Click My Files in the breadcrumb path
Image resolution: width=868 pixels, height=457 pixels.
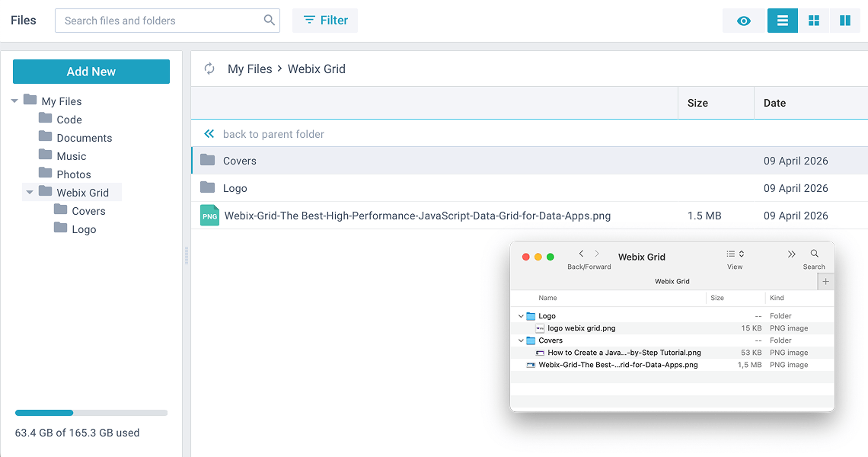[x=250, y=69]
